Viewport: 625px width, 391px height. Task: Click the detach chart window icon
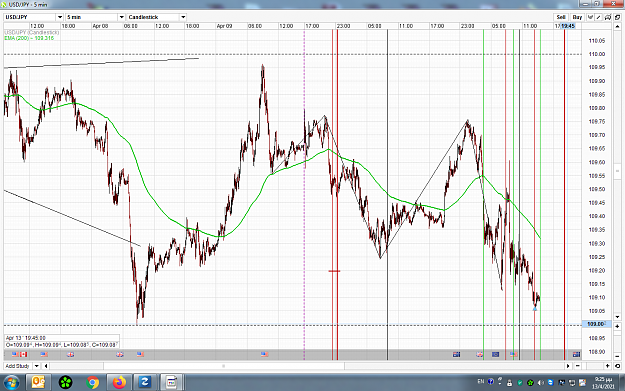[617, 17]
